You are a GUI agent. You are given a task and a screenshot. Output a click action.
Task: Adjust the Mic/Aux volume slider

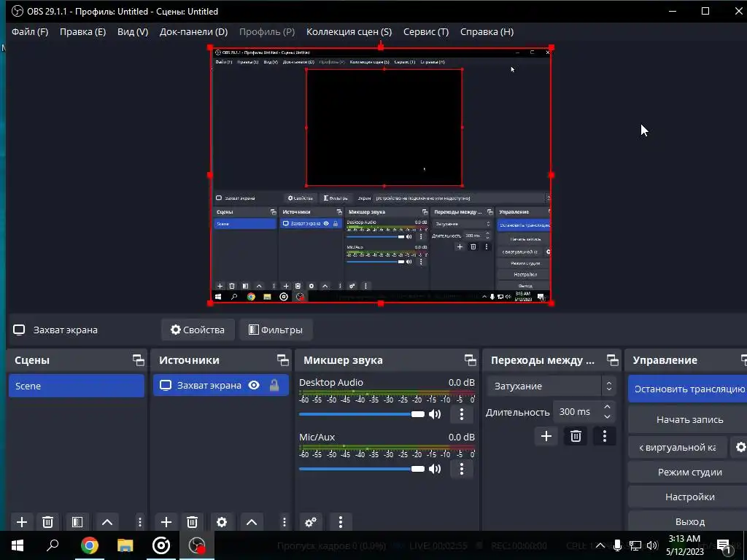pyautogui.click(x=362, y=469)
